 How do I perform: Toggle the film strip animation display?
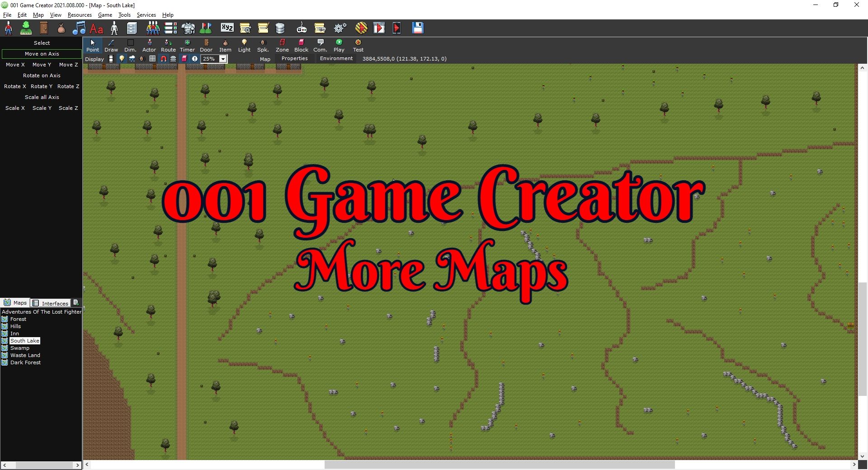111,59
